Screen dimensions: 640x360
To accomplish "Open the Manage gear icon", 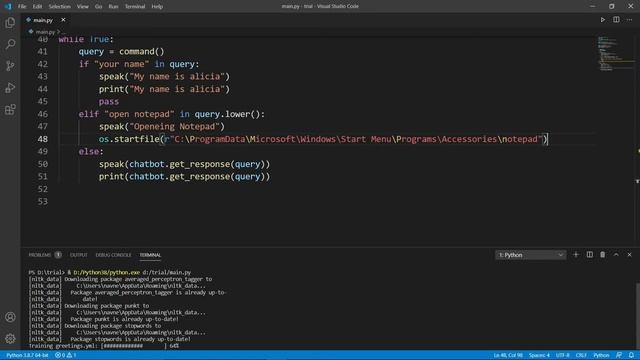I will point(10,338).
